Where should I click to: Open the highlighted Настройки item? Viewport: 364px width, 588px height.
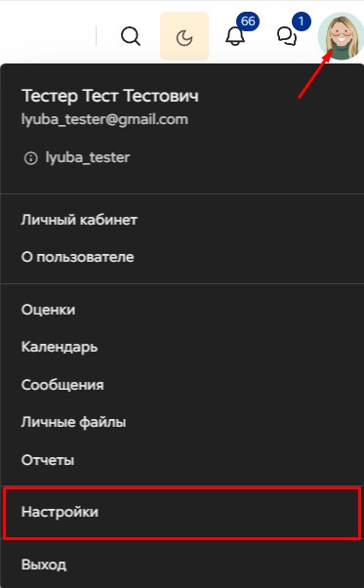coord(182,512)
